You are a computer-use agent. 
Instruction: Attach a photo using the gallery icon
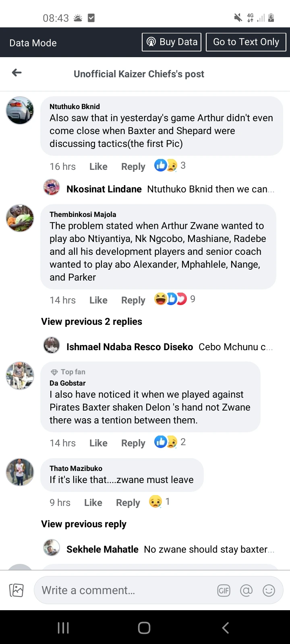coord(17,590)
